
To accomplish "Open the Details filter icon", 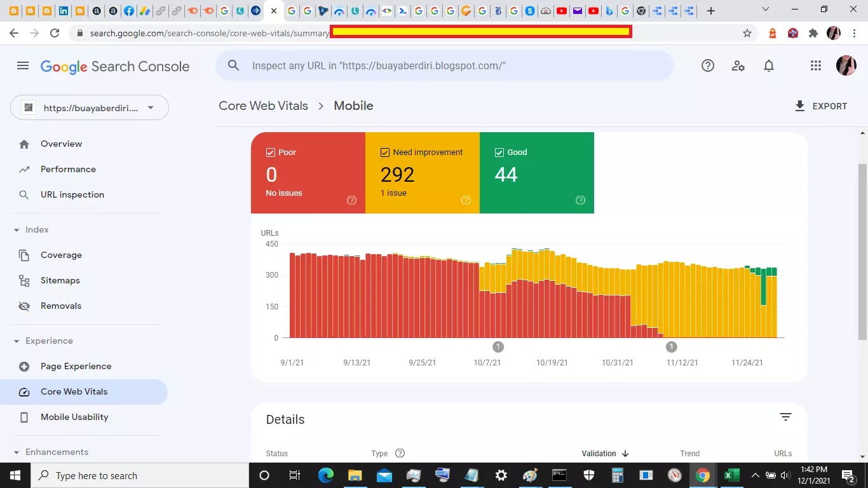I will [x=786, y=417].
